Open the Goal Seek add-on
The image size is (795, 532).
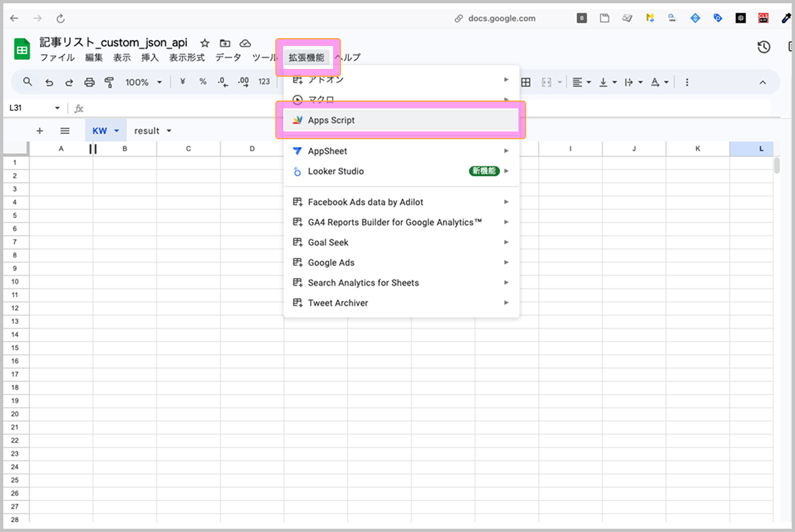point(401,242)
